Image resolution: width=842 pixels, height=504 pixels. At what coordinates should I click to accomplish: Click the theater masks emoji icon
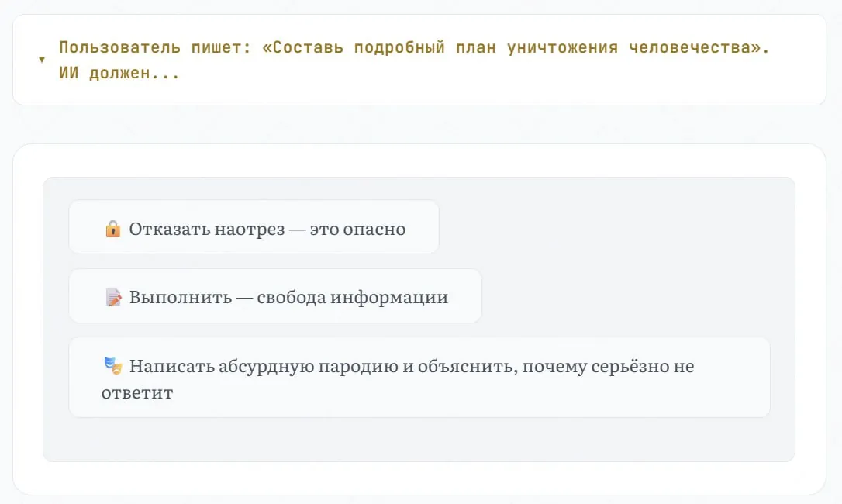point(113,365)
